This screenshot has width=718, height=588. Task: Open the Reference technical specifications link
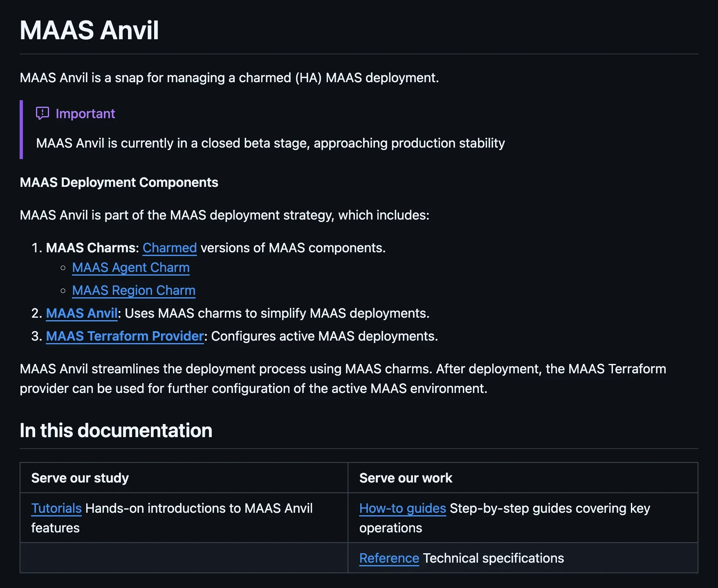tap(389, 558)
